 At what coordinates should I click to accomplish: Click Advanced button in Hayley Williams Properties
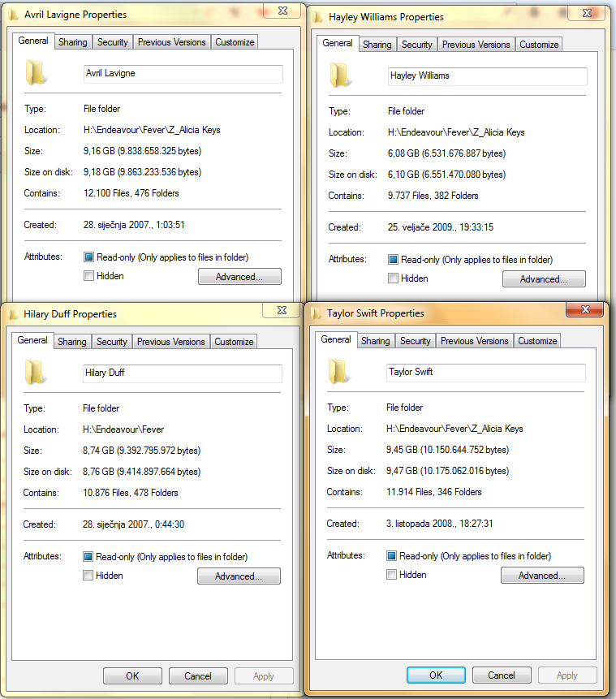coord(545,279)
